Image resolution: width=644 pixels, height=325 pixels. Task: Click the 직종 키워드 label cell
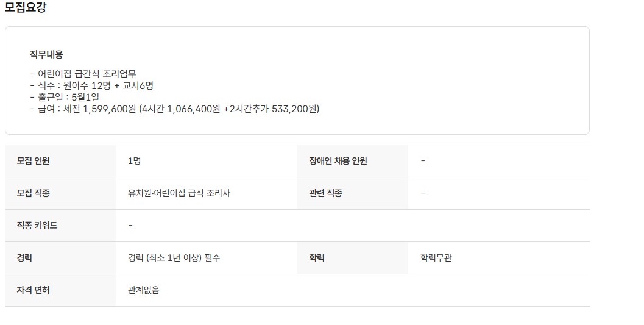[x=37, y=226]
